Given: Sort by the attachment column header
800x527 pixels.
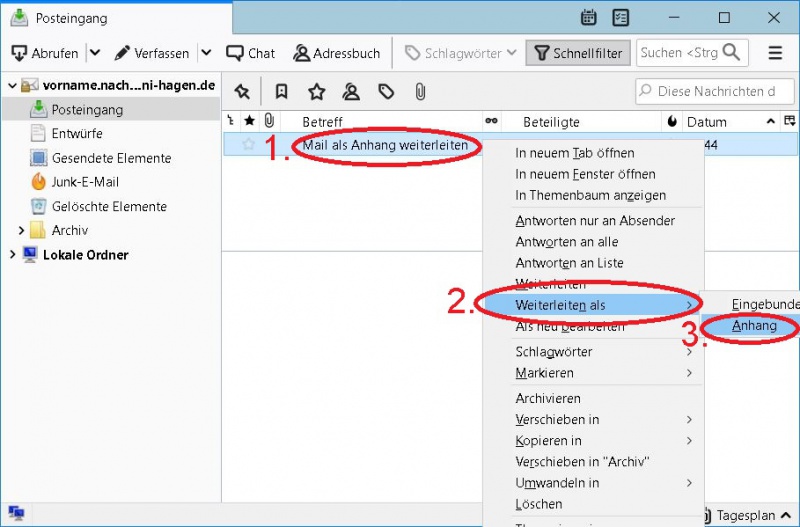Looking at the screenshot, I should [x=269, y=121].
